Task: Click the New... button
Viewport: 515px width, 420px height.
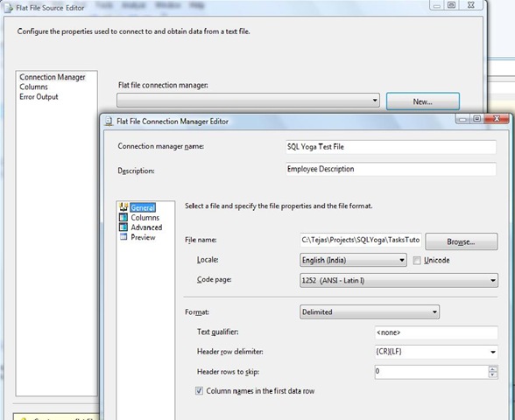Action: pos(423,101)
